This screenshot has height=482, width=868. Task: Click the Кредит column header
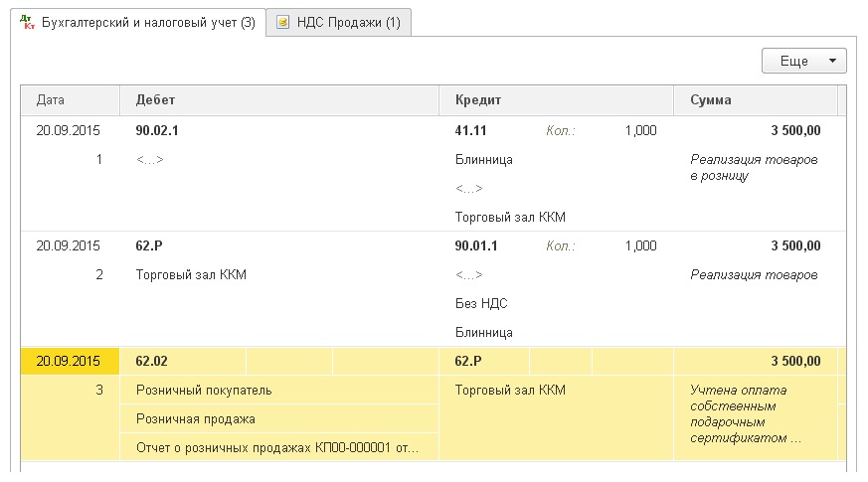[557, 100]
